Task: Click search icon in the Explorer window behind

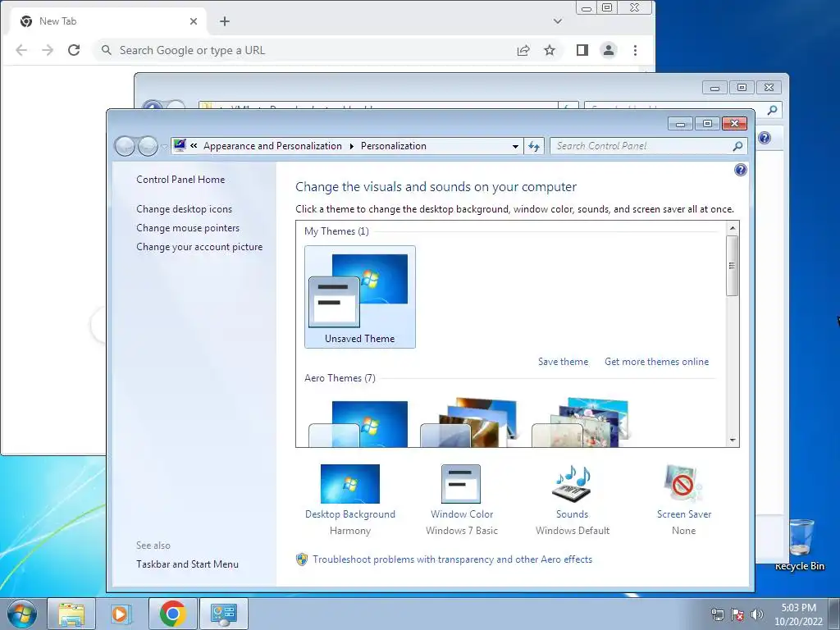Action: click(x=772, y=111)
